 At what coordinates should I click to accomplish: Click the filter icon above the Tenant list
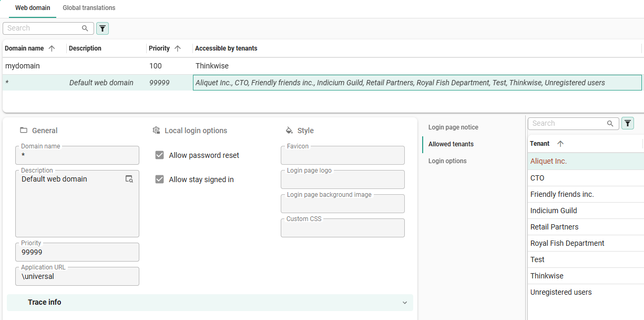pos(628,124)
